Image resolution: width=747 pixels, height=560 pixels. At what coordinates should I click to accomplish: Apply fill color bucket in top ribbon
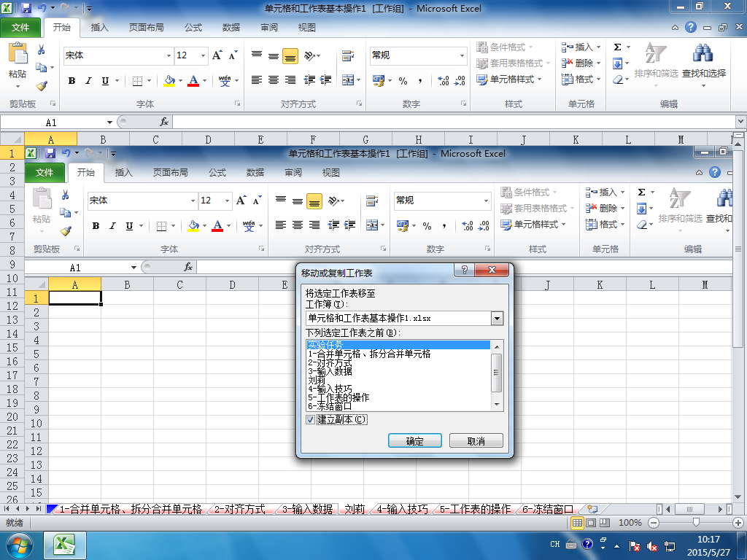tap(169, 80)
